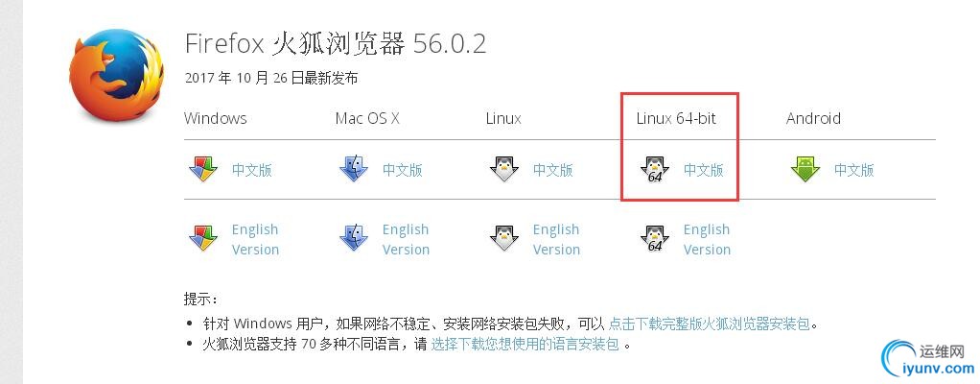Click the Mac OS X English Version icon

354,238
